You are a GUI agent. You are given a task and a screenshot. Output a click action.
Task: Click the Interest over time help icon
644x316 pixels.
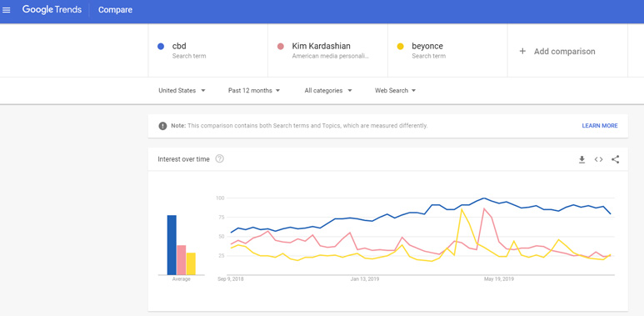[x=220, y=159]
